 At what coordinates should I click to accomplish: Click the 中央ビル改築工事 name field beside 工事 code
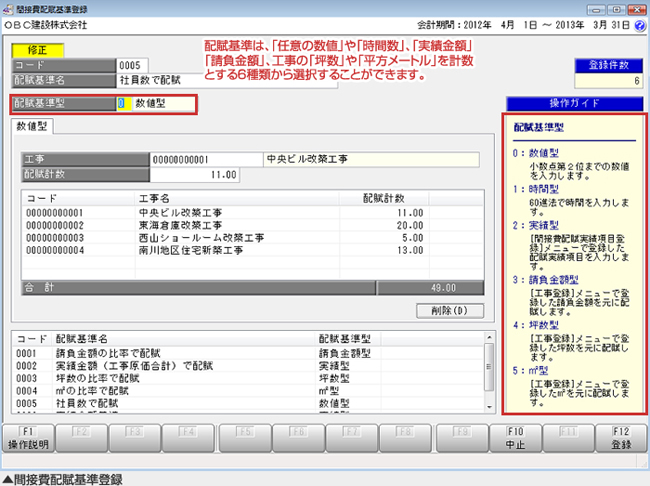(371, 160)
